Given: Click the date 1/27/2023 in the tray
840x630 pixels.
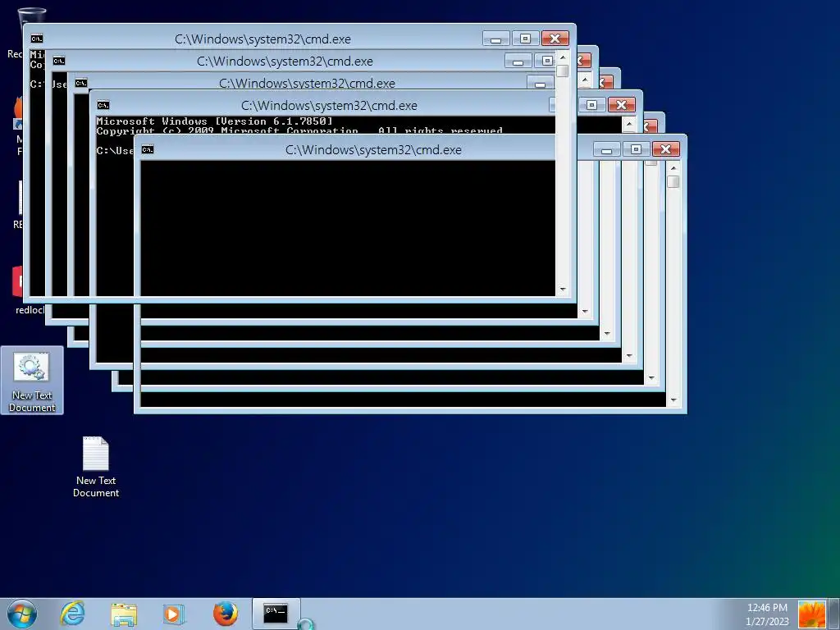Looking at the screenshot, I should coord(767,622).
